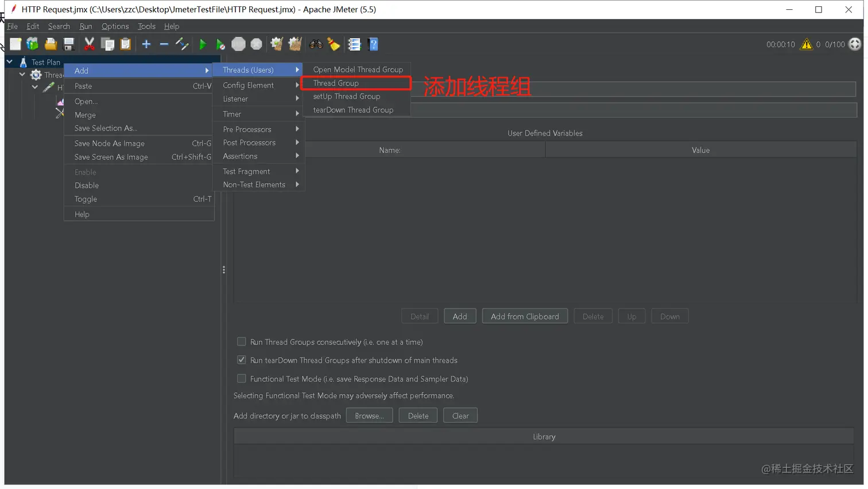Open the Tools menu
Screen dimensions: 868x489
click(x=146, y=26)
